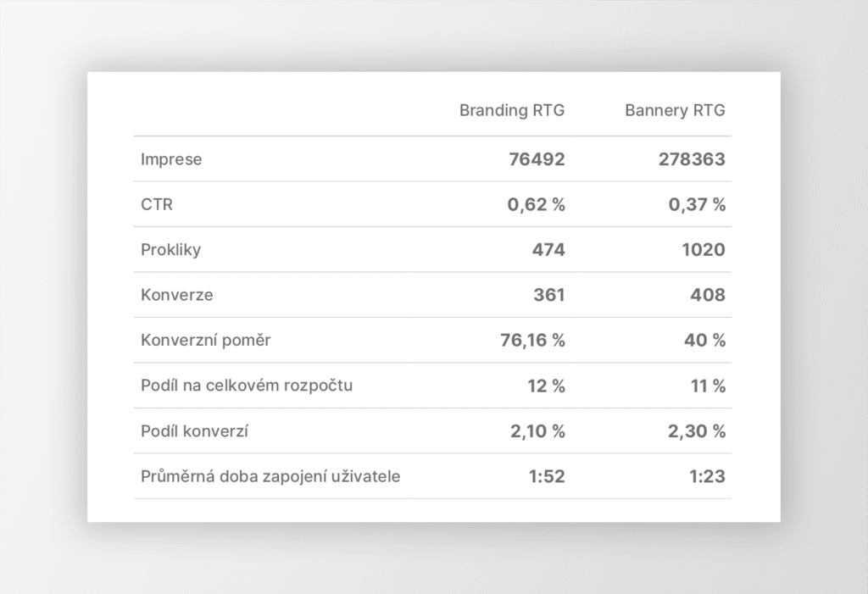This screenshot has height=594, width=868.
Task: Select the Podíl konverzí row label
Action: (194, 431)
